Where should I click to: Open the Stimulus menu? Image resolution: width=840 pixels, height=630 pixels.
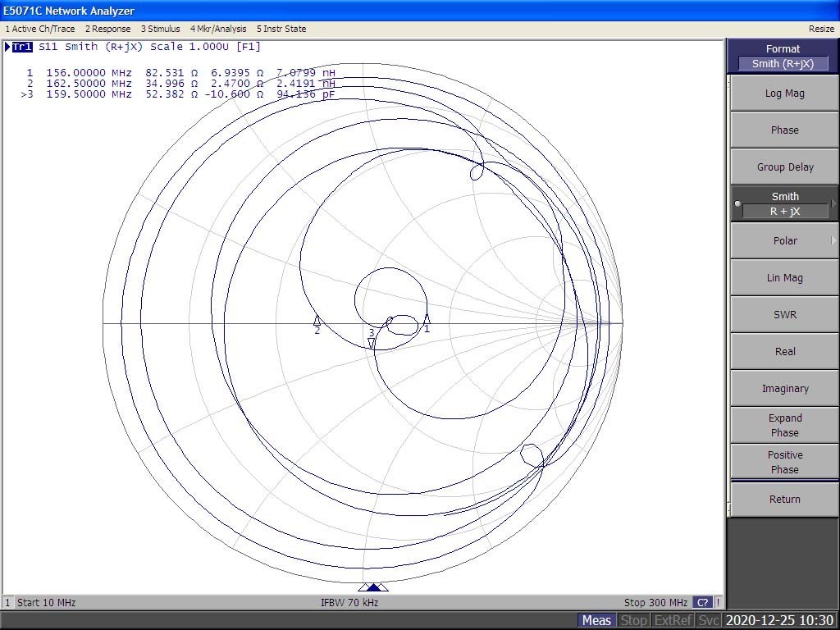click(x=160, y=29)
